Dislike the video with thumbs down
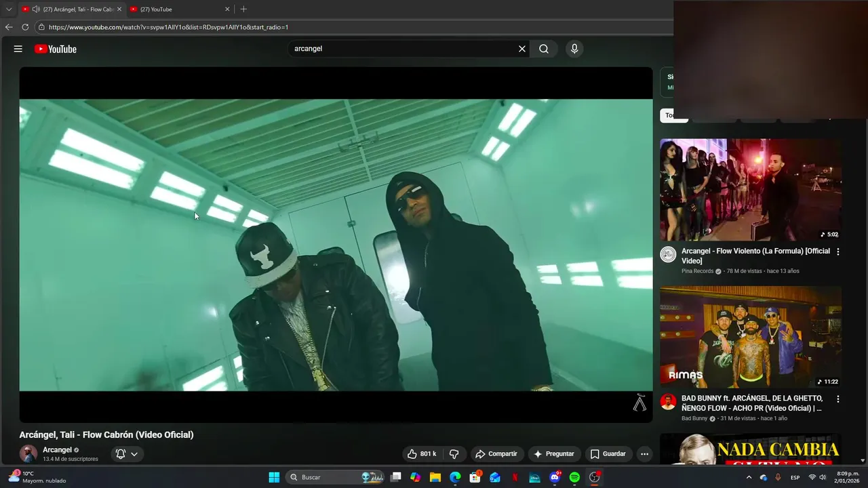The width and height of the screenshot is (868, 488). pos(454,453)
